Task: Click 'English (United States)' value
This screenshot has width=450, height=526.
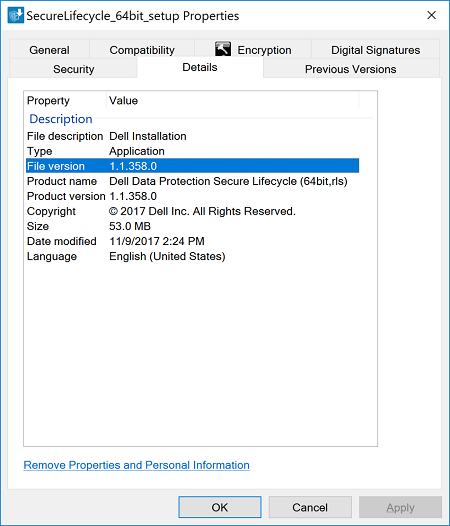Action: pyautogui.click(x=167, y=257)
